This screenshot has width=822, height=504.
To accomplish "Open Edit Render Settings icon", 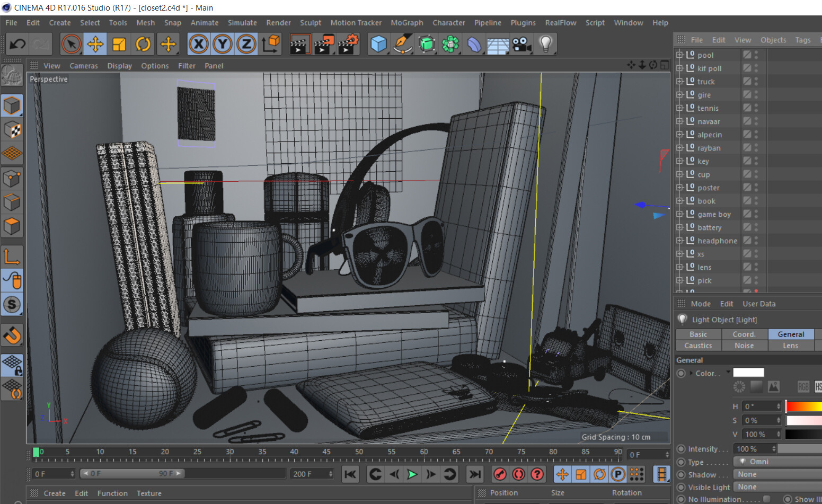I will (x=348, y=44).
